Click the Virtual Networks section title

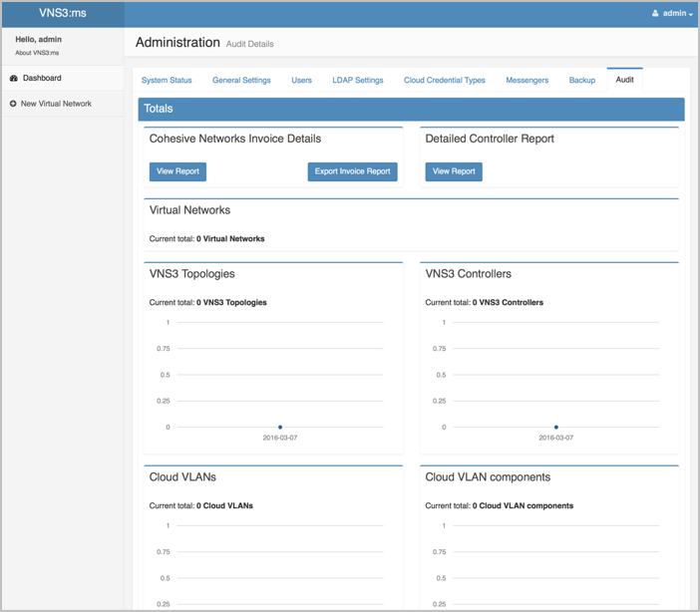189,210
